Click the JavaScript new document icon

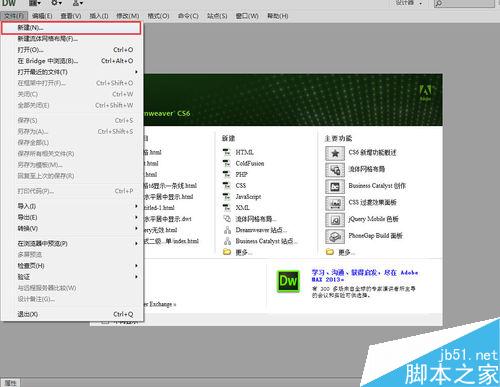click(227, 197)
